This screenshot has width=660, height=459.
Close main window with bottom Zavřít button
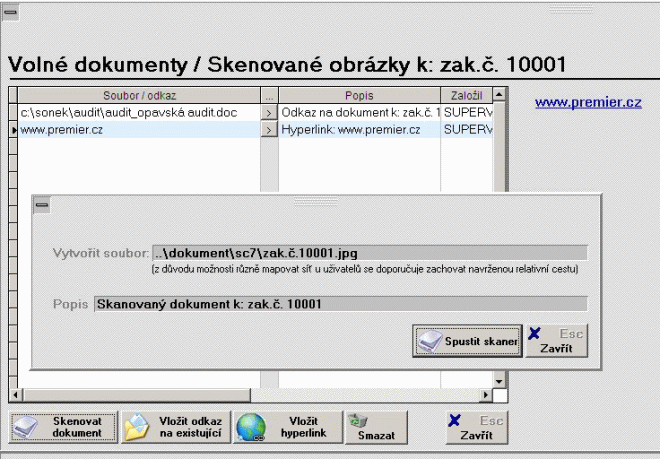[477, 427]
